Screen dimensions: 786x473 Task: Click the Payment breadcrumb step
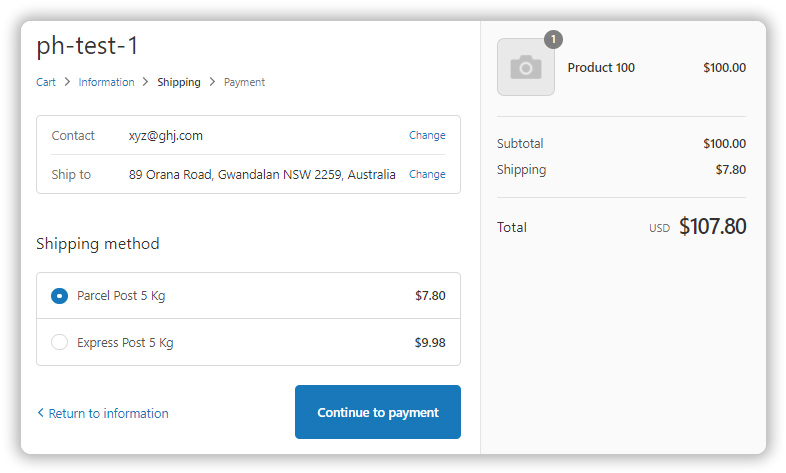click(244, 82)
